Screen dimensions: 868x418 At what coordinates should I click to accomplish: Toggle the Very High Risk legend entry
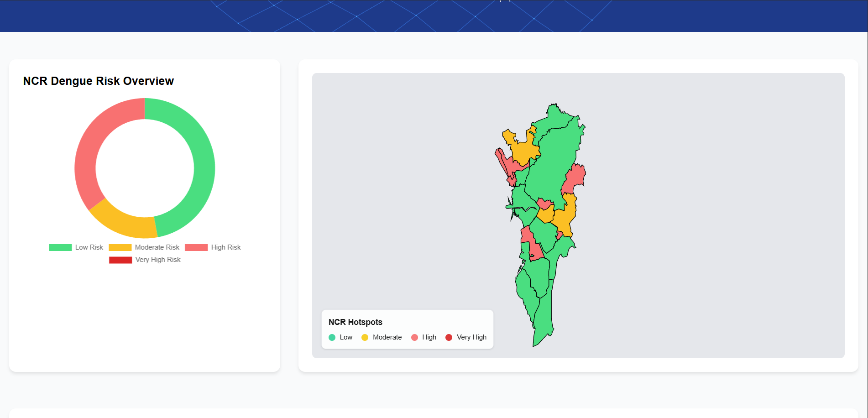145,260
